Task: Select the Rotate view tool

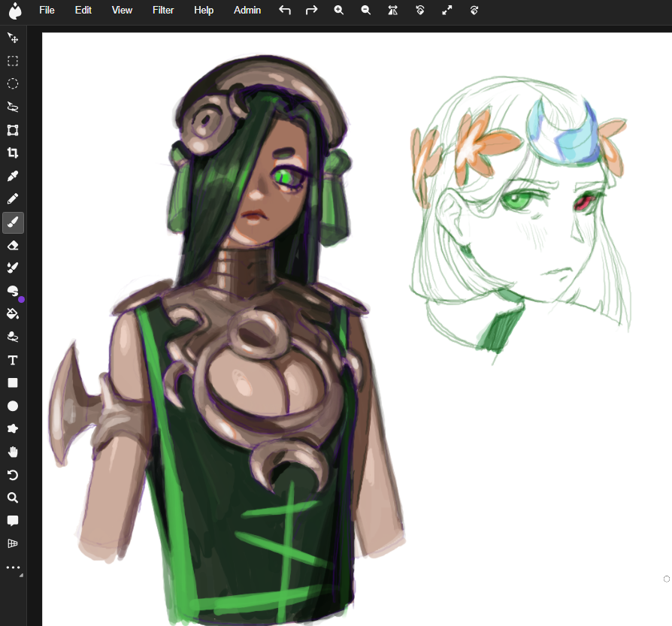Action: 13,475
